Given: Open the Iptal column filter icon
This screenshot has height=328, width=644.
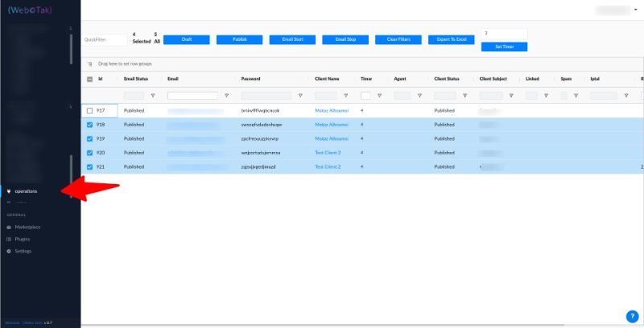Looking at the screenshot, I should point(626,96).
